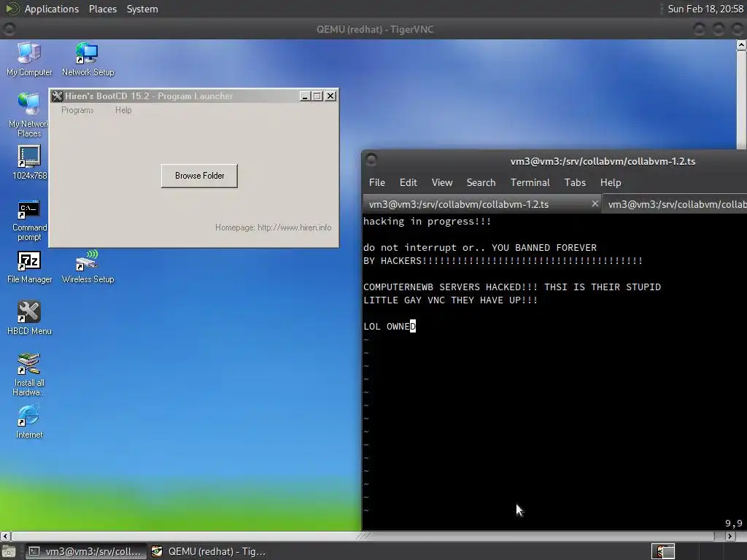Switch to first terminal tab collabvm-1.2.ts

[481, 204]
